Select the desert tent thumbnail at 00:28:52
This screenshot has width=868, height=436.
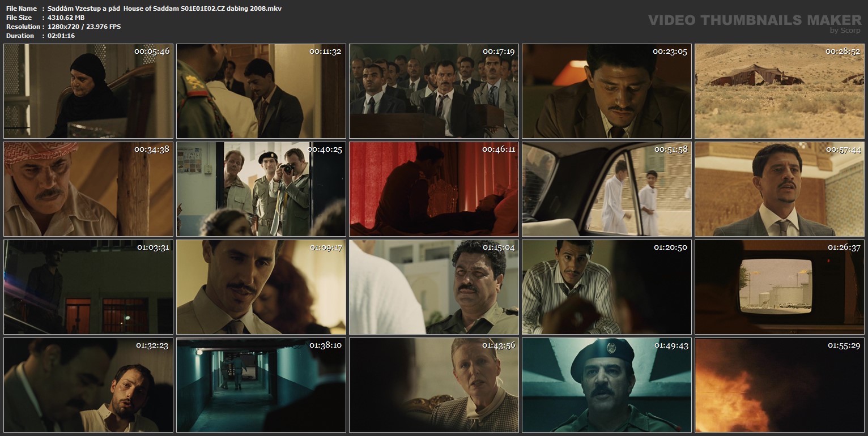click(x=779, y=91)
